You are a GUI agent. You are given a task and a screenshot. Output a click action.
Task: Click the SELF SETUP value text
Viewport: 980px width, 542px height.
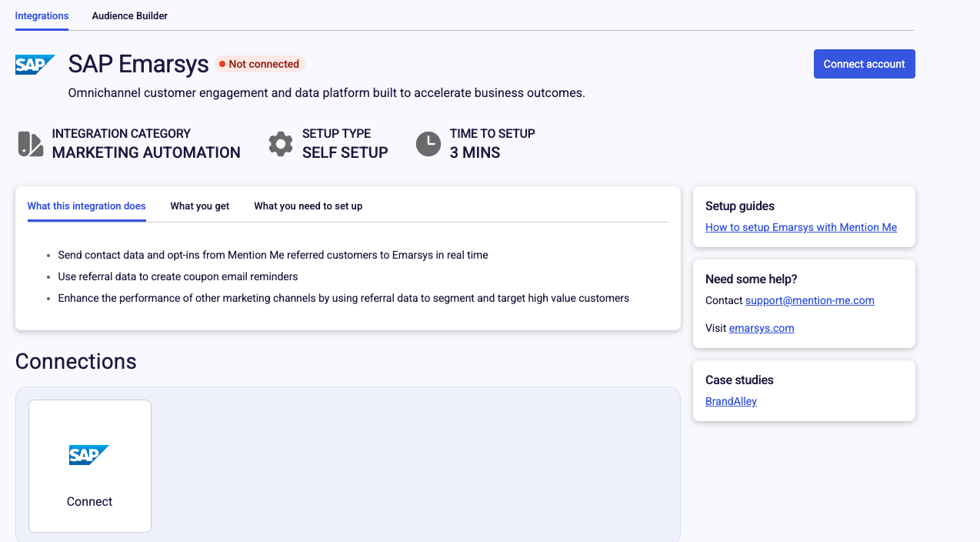(x=345, y=152)
